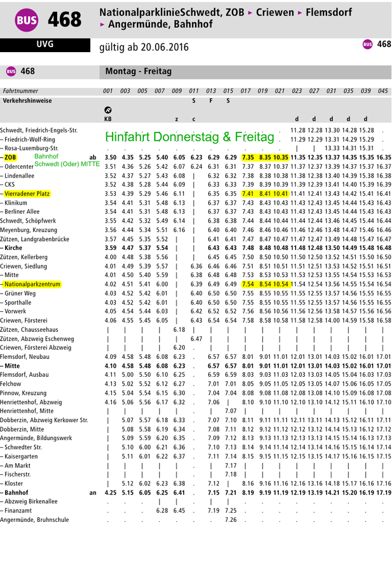Click the green Bahnhof Schwedt (Oder) MITTE note
This screenshot has width=392, height=574.
[67, 160]
